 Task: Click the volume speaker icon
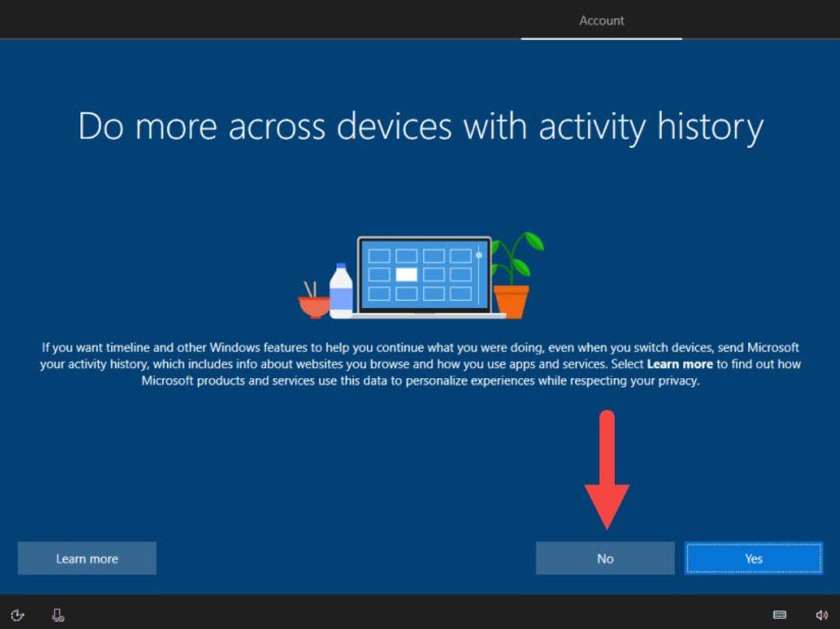[821, 615]
